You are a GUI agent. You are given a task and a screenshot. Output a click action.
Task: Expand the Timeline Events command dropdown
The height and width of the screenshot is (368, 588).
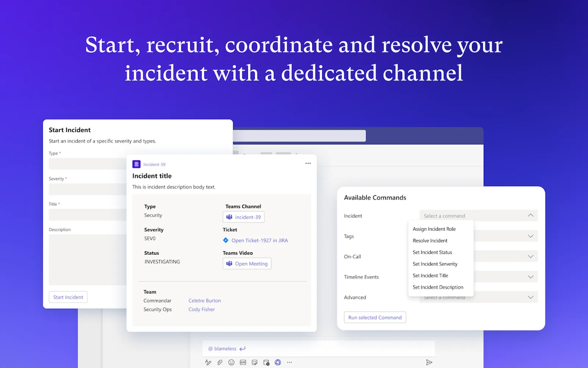530,277
